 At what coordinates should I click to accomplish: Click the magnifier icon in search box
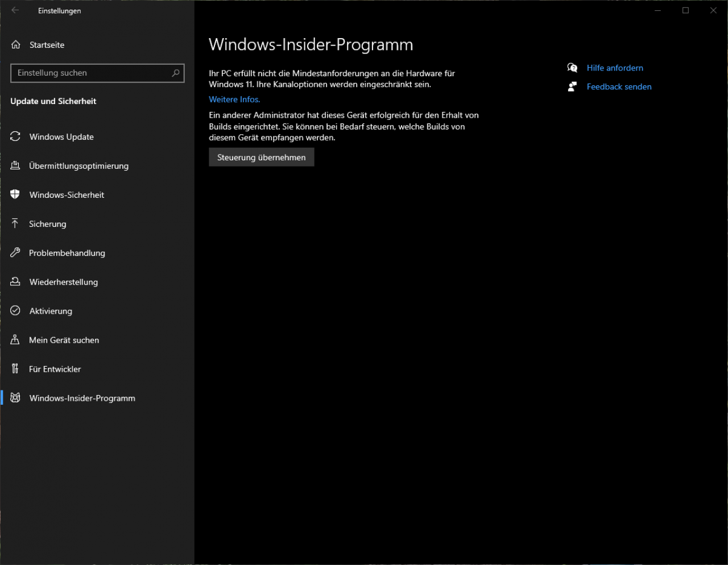tap(176, 73)
